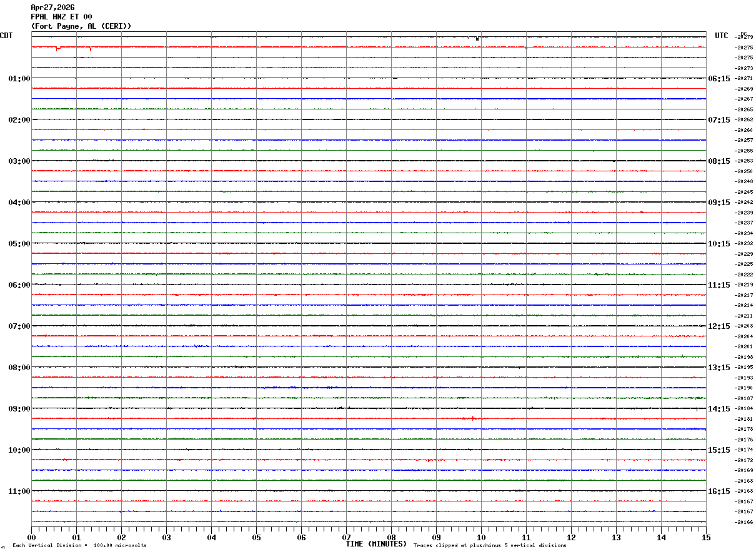Select the CDT hour label '03:00'
The height and width of the screenshot is (554, 756).
point(19,161)
